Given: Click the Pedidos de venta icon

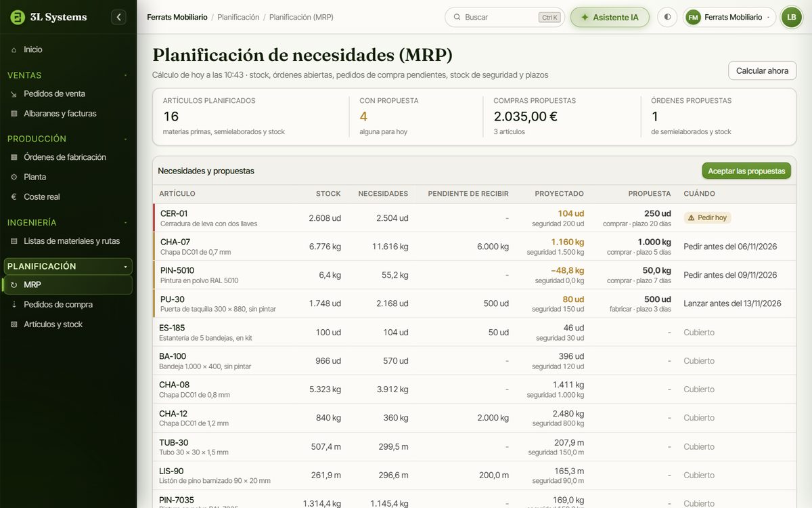Looking at the screenshot, I should point(14,93).
